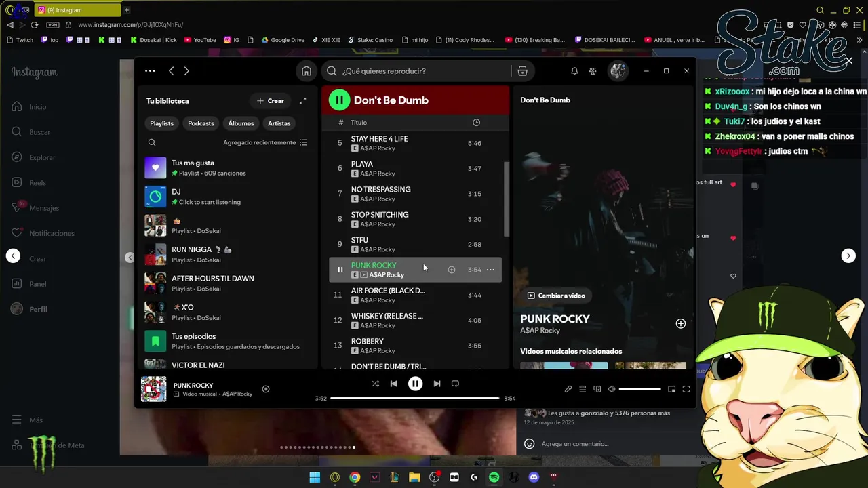Open Mensajes in the Instagram sidebar

[35, 208]
